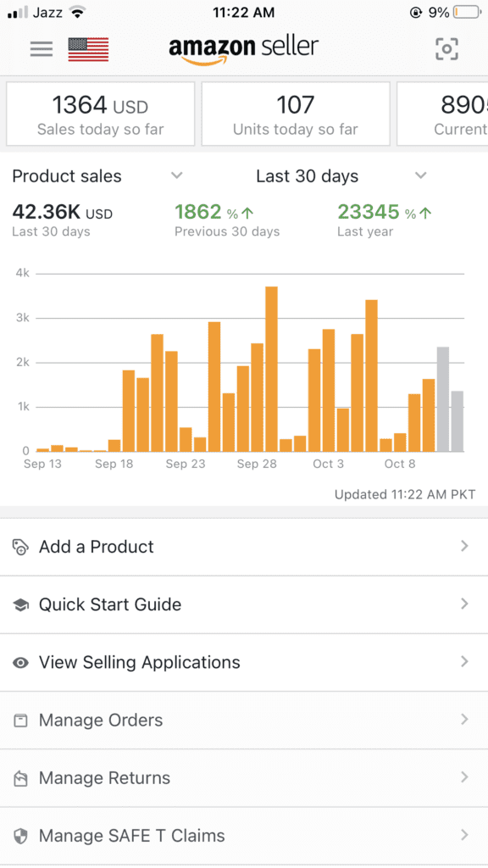Select the taller gray bar in chart

[x=442, y=399]
